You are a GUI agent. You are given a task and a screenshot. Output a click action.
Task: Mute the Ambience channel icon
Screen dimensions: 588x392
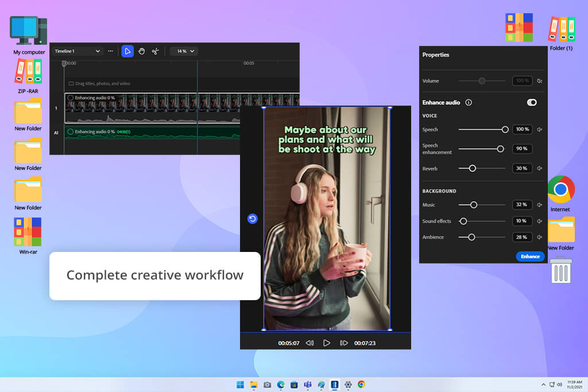[540, 237]
